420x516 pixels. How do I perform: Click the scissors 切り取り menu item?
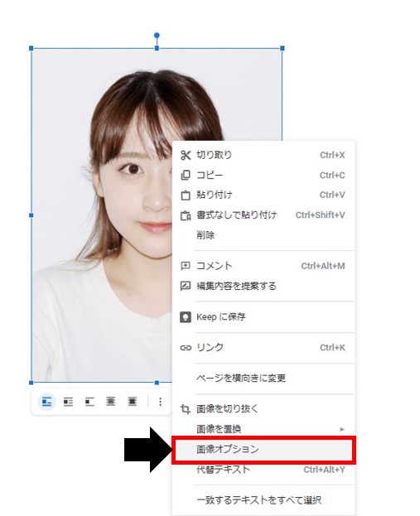(x=263, y=155)
